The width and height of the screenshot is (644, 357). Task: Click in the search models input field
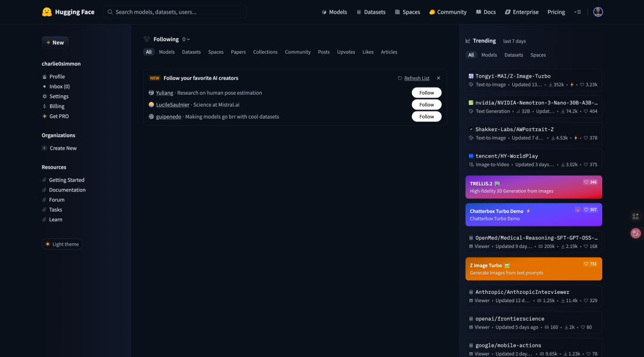[175, 12]
